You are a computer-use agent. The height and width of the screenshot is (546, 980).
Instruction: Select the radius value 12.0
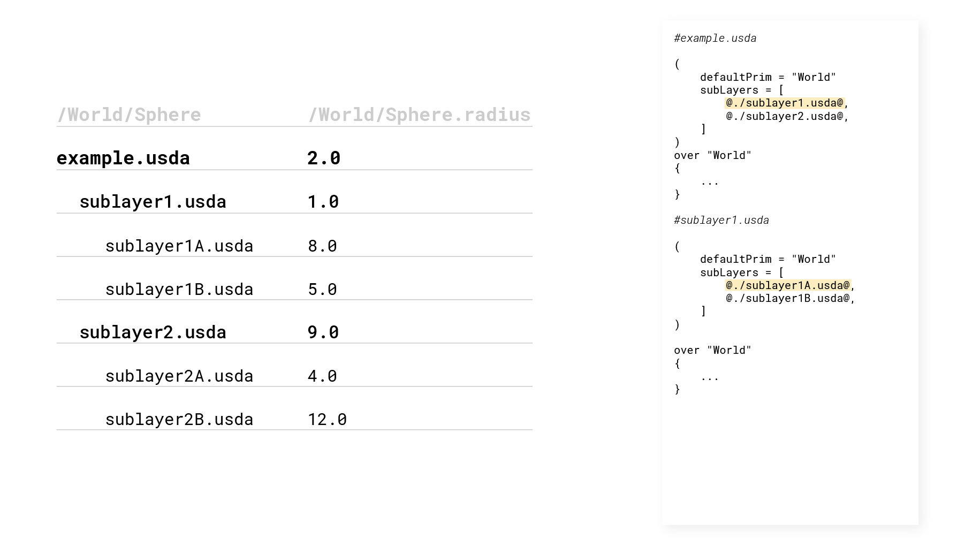pyautogui.click(x=327, y=419)
